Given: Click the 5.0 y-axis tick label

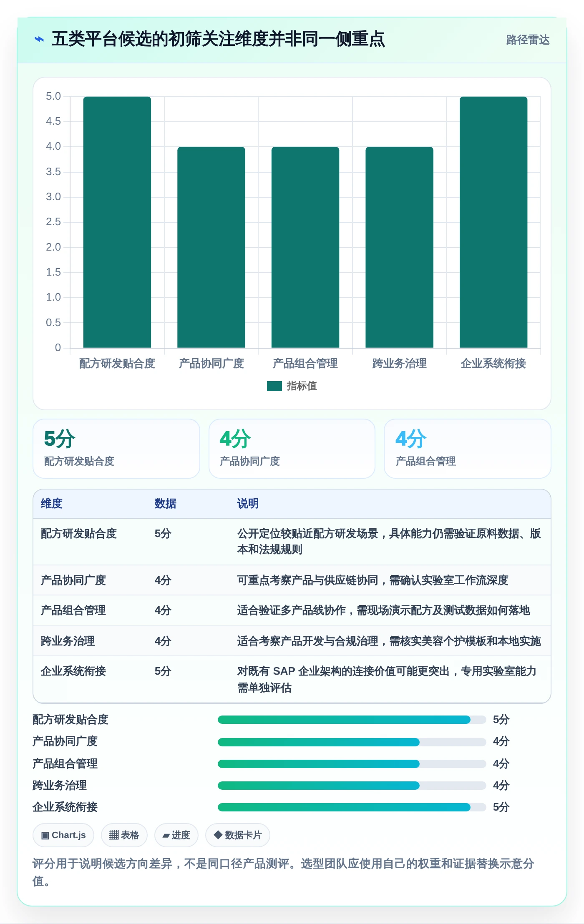Looking at the screenshot, I should point(53,96).
